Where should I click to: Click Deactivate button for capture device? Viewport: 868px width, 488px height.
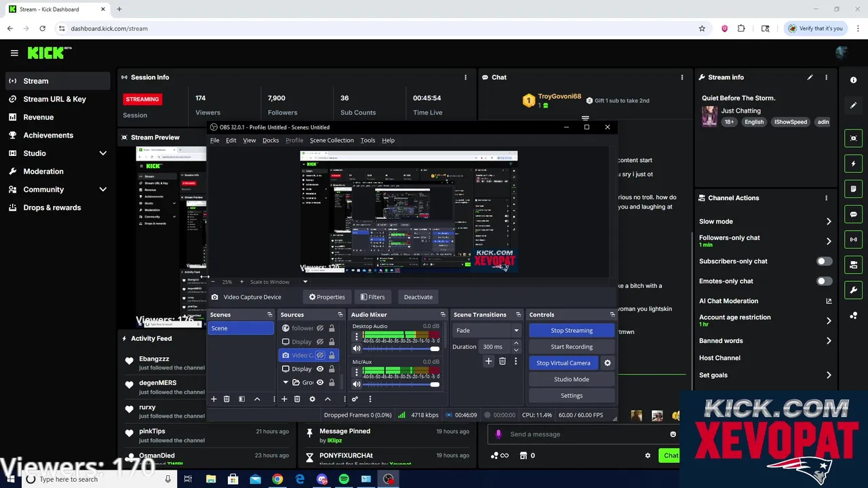(418, 297)
